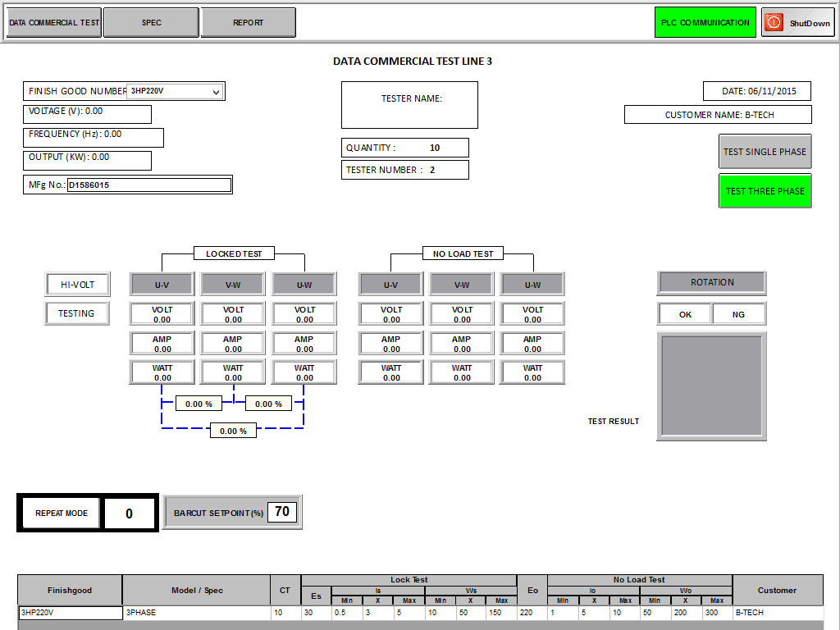
Task: Click Locked Test U-V VOLT reading
Action: pos(162,314)
